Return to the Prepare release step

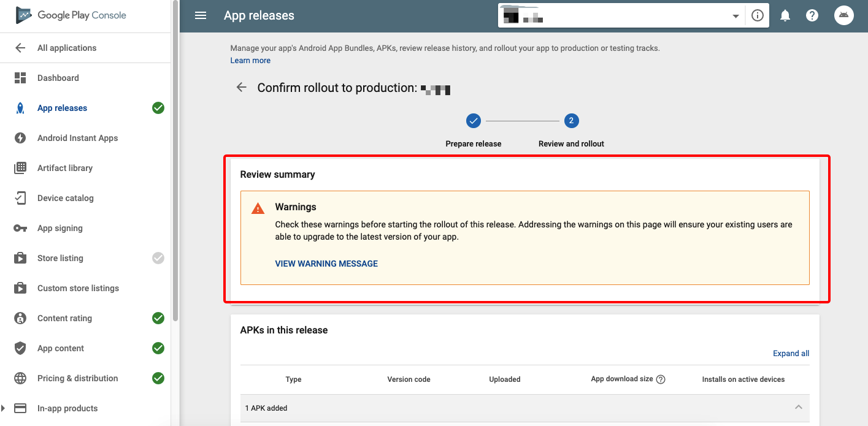(x=474, y=121)
